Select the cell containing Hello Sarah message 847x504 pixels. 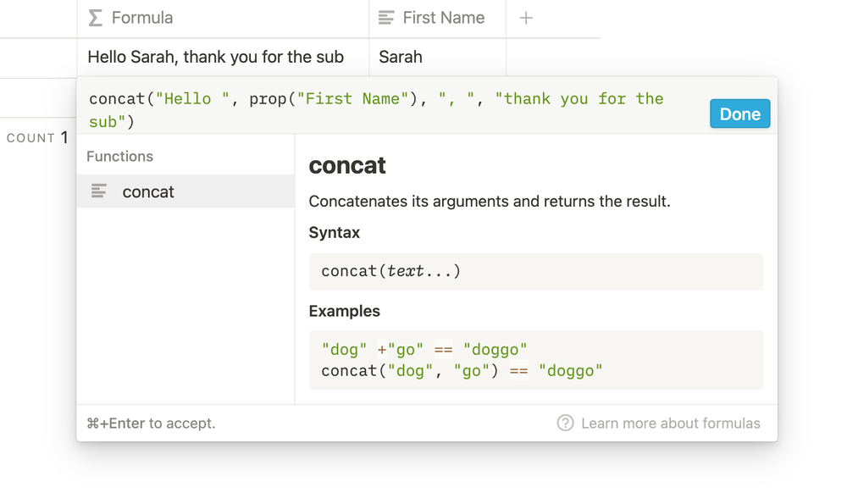[215, 58]
